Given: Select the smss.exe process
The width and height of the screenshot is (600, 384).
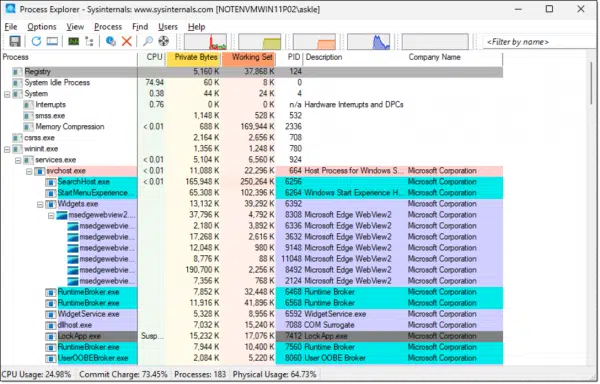Looking at the screenshot, I should pos(252,116).
